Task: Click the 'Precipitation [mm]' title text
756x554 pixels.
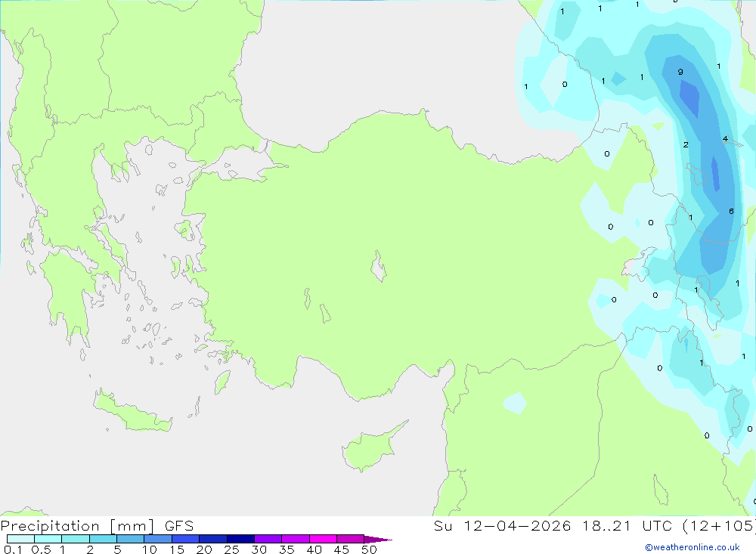Action: pos(78,526)
